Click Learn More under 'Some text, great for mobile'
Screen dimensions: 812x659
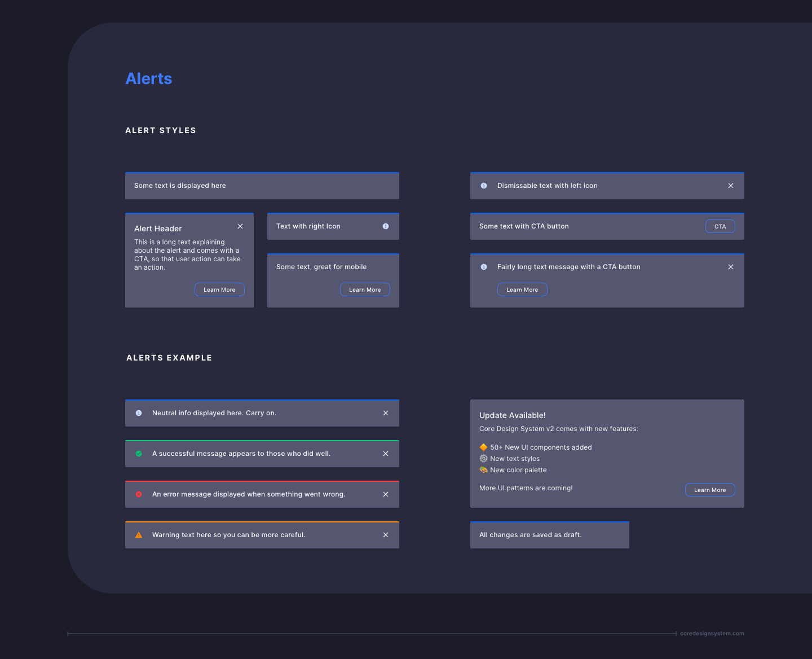click(365, 289)
